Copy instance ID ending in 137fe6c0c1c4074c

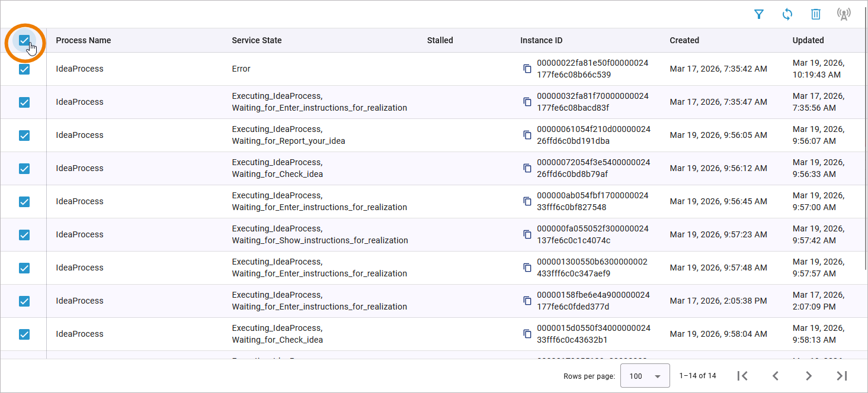point(527,234)
